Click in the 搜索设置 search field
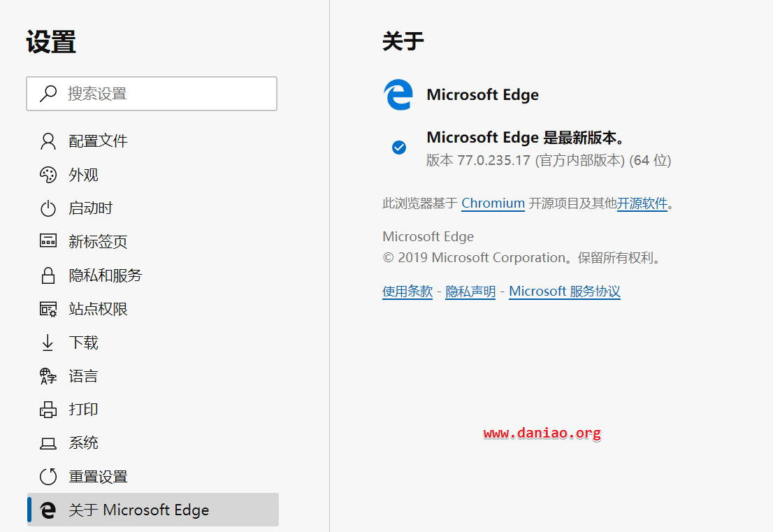773x532 pixels. pos(152,94)
